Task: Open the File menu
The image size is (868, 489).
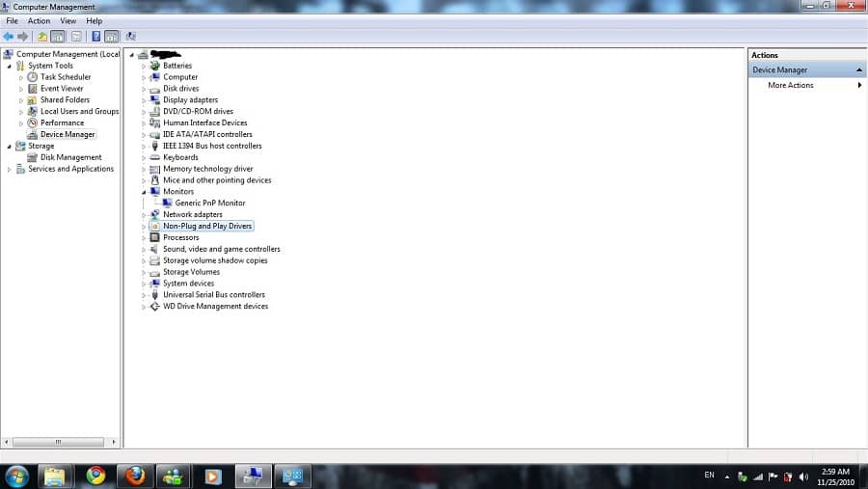Action: 13,21
